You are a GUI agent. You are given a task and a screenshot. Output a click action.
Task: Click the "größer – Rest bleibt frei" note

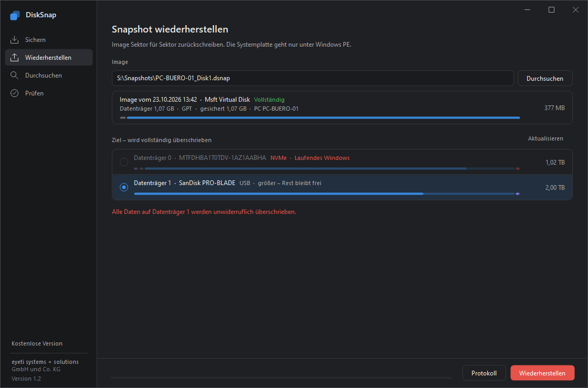pyautogui.click(x=289, y=183)
